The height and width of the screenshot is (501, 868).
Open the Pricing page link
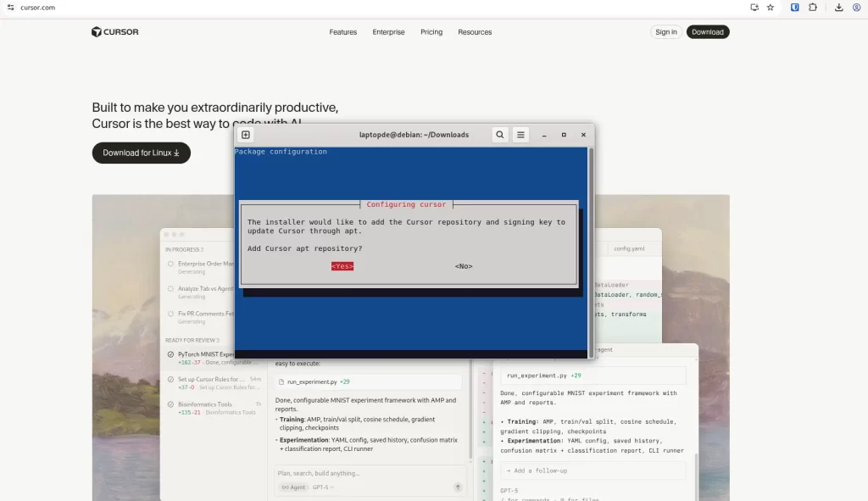tap(431, 32)
